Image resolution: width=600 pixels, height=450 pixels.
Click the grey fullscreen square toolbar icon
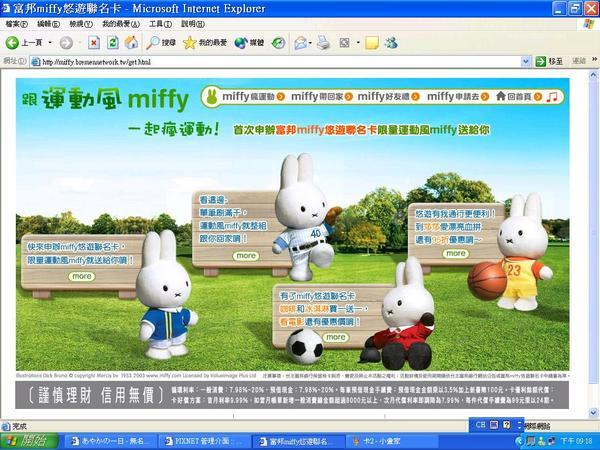coord(344,42)
